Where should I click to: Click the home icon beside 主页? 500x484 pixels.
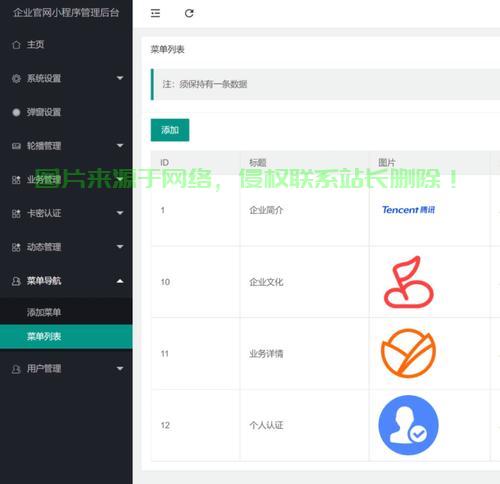click(x=16, y=45)
